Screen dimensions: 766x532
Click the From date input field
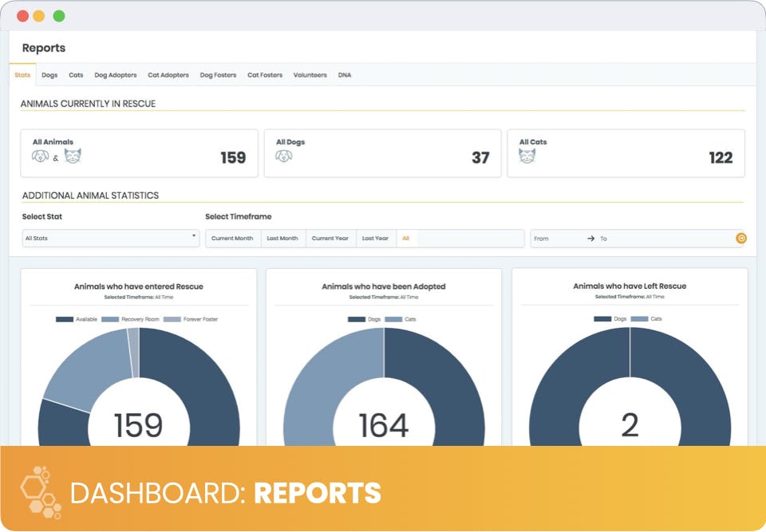click(557, 238)
